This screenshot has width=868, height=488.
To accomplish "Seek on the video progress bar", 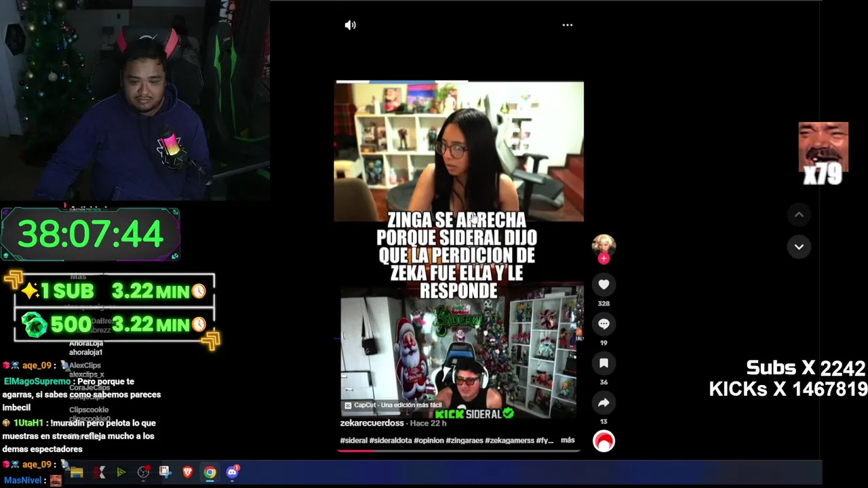I will 459,450.
